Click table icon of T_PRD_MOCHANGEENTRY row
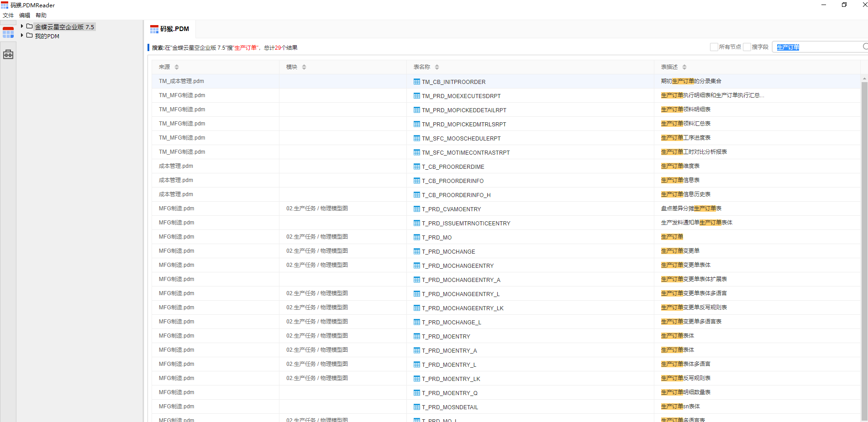This screenshot has width=868, height=422. point(417,266)
